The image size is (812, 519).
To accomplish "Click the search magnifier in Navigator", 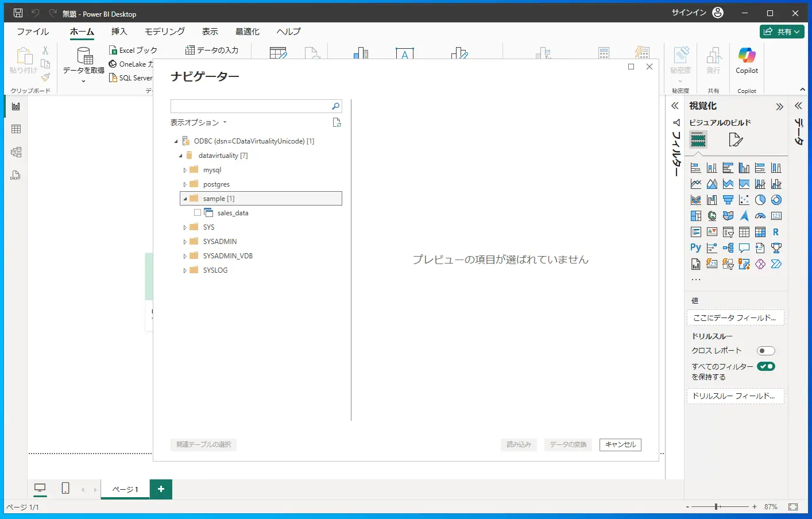I will 335,106.
